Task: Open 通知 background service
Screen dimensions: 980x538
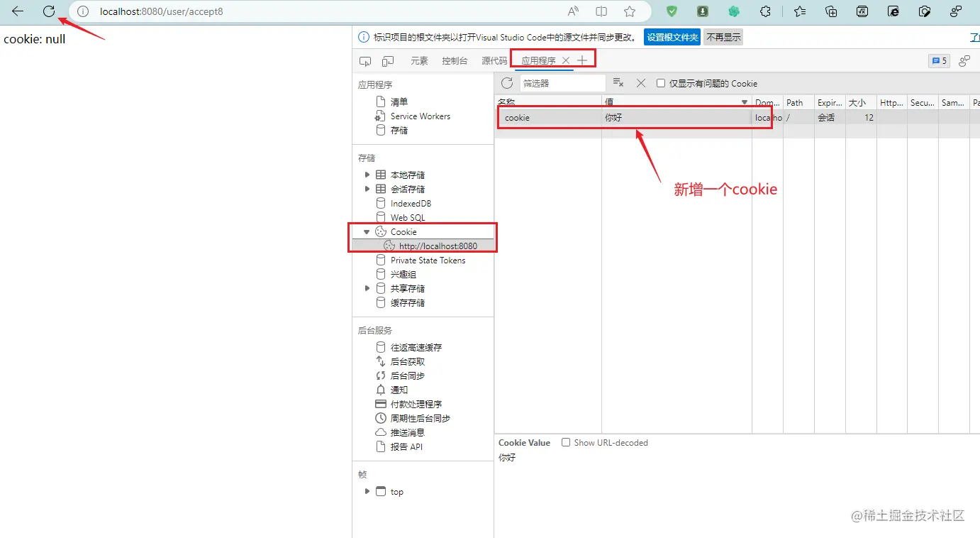Action: 399,390
